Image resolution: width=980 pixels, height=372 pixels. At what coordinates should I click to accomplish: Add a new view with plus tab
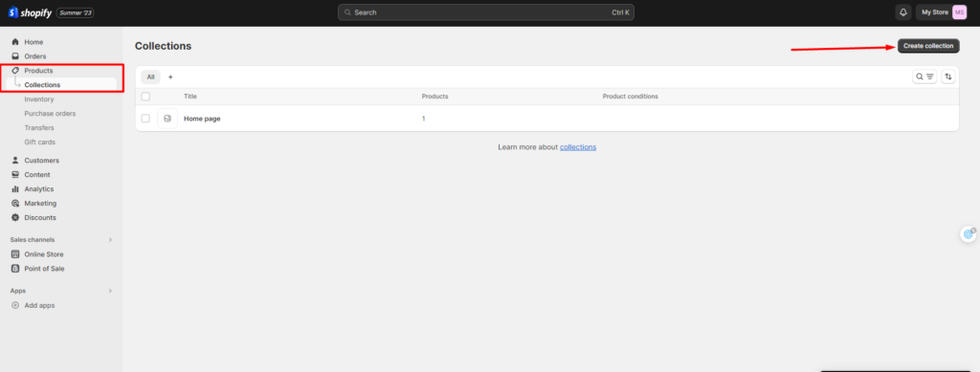(170, 77)
